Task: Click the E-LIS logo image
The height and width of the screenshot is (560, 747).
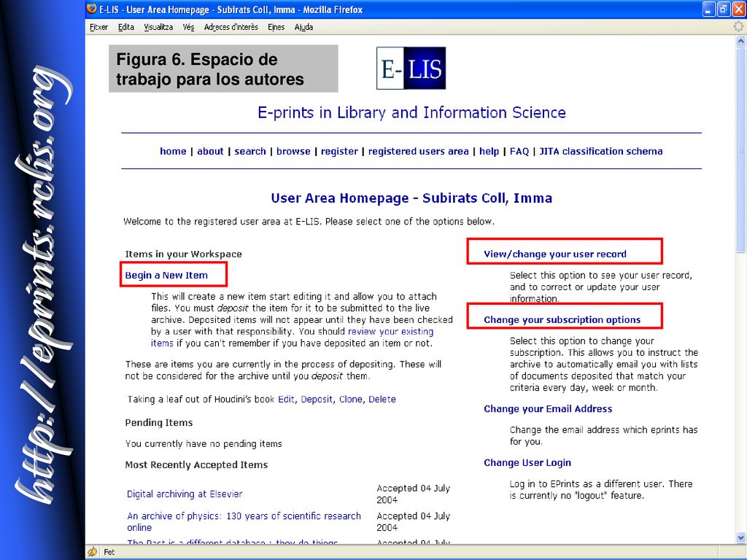Action: [x=411, y=68]
